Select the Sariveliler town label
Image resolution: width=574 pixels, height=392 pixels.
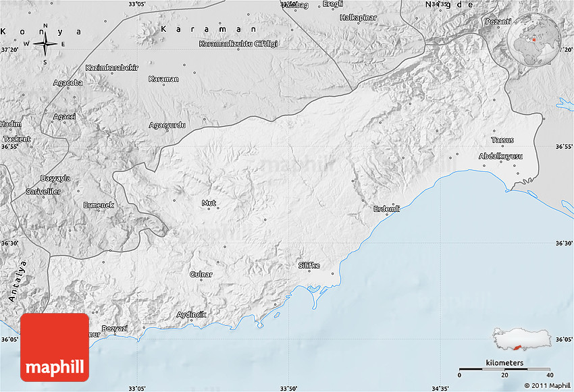point(43,192)
